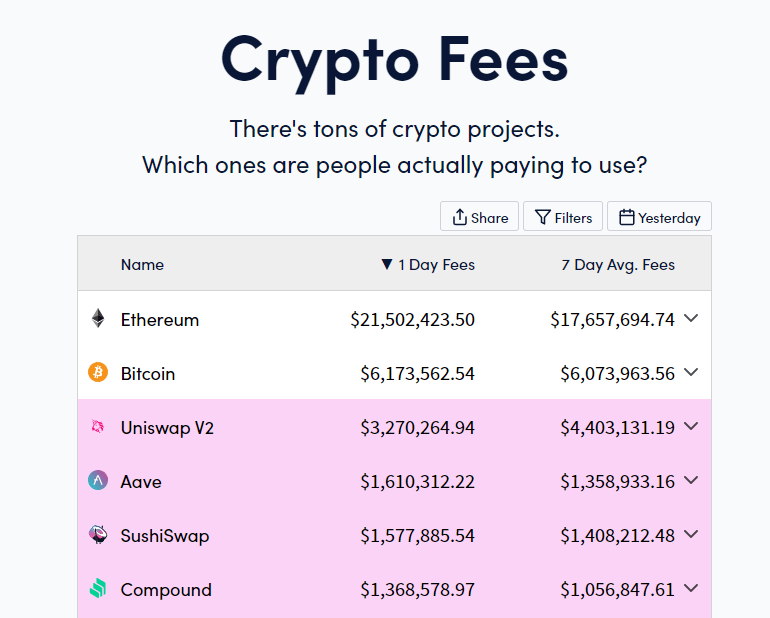Click the funnel filter icon
770x618 pixels.
point(543,217)
